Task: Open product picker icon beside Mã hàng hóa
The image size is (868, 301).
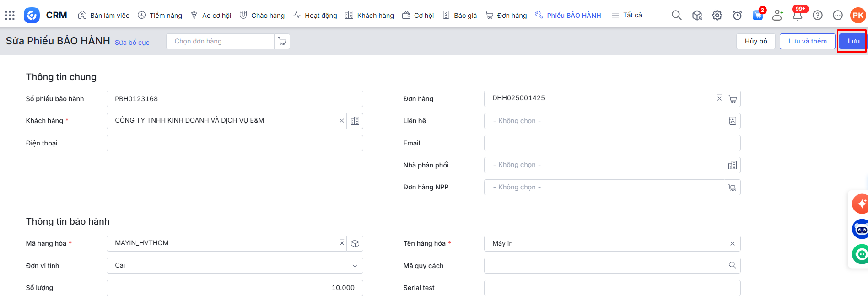Action: [355, 244]
